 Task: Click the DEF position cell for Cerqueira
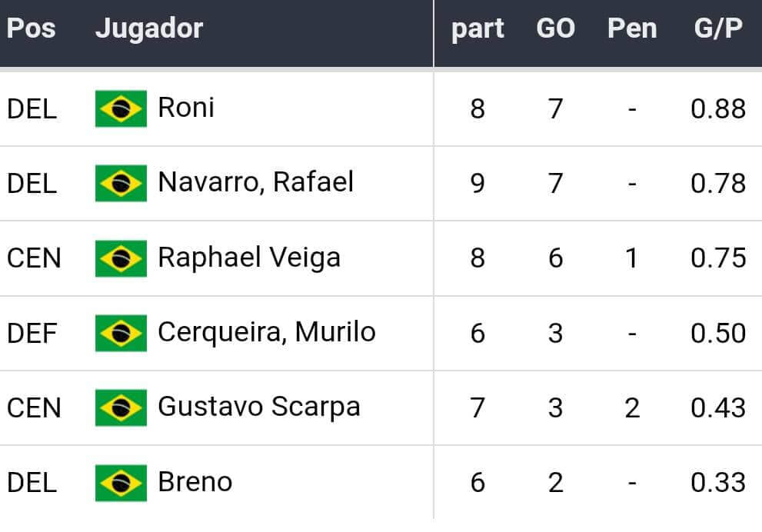point(32,333)
